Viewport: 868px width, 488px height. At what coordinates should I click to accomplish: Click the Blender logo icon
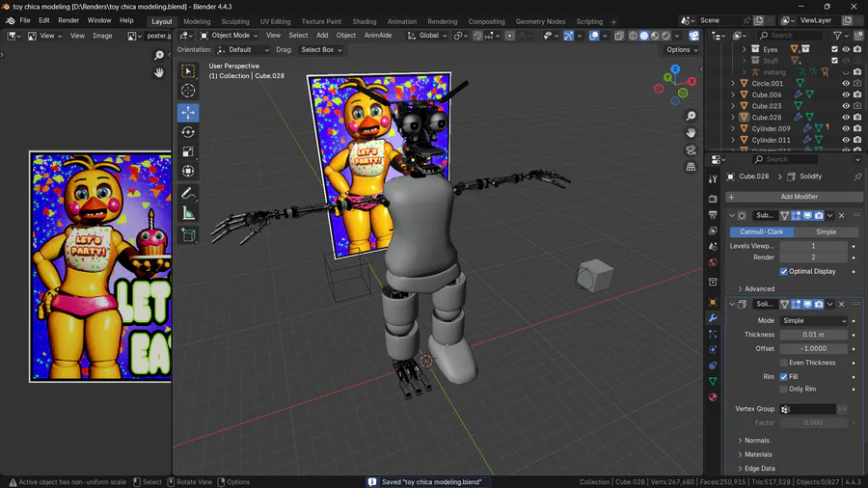click(x=10, y=20)
